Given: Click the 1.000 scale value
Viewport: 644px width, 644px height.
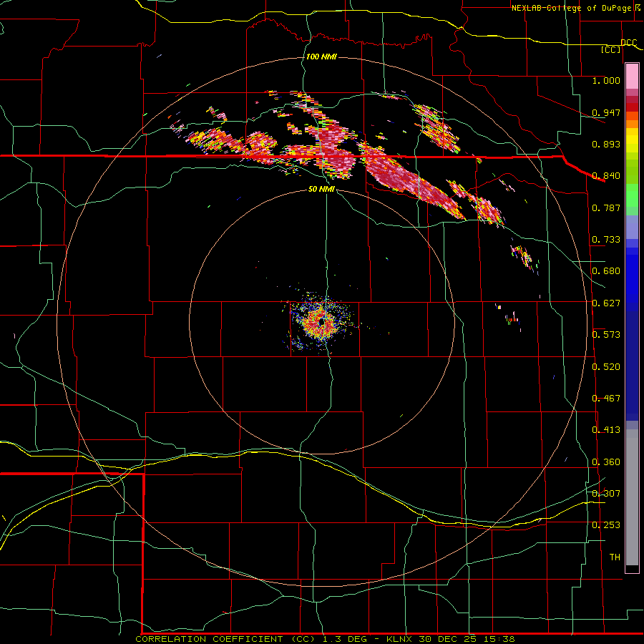Looking at the screenshot, I should point(606,80).
